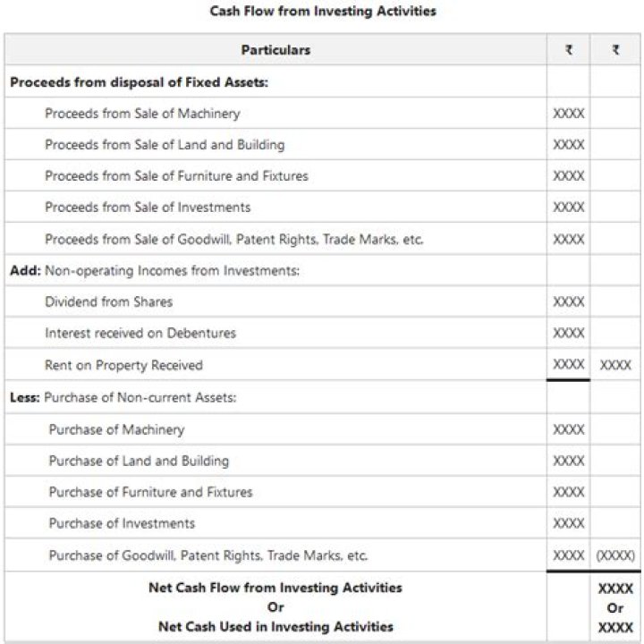Viewport: 644px width, 644px height.
Task: Click the 'Purchase of Land and Building' entry
Action: [x=139, y=461]
